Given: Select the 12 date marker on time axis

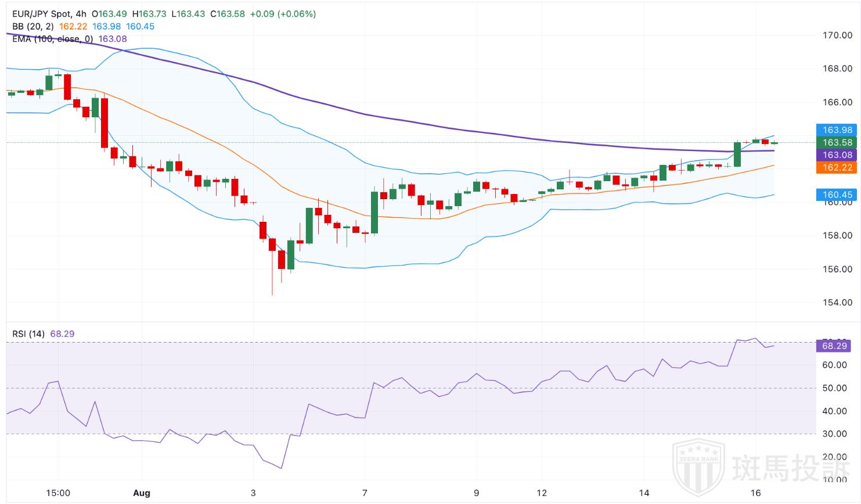Looking at the screenshot, I should coord(542,493).
